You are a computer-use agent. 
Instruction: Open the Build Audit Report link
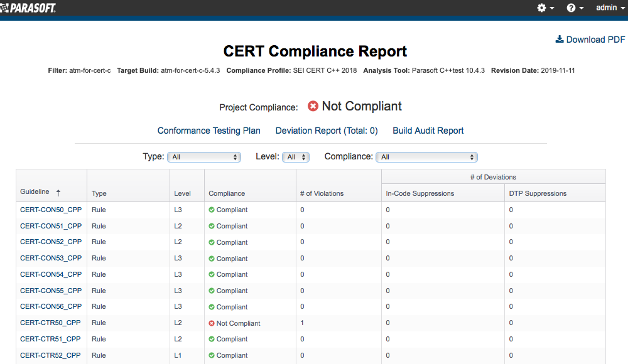click(428, 131)
